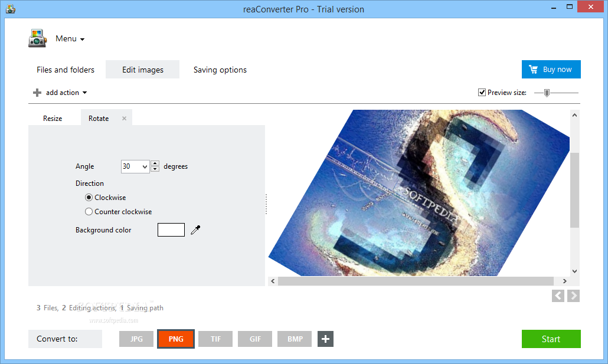Open the Menu dropdown
This screenshot has height=364, width=608.
pos(70,39)
